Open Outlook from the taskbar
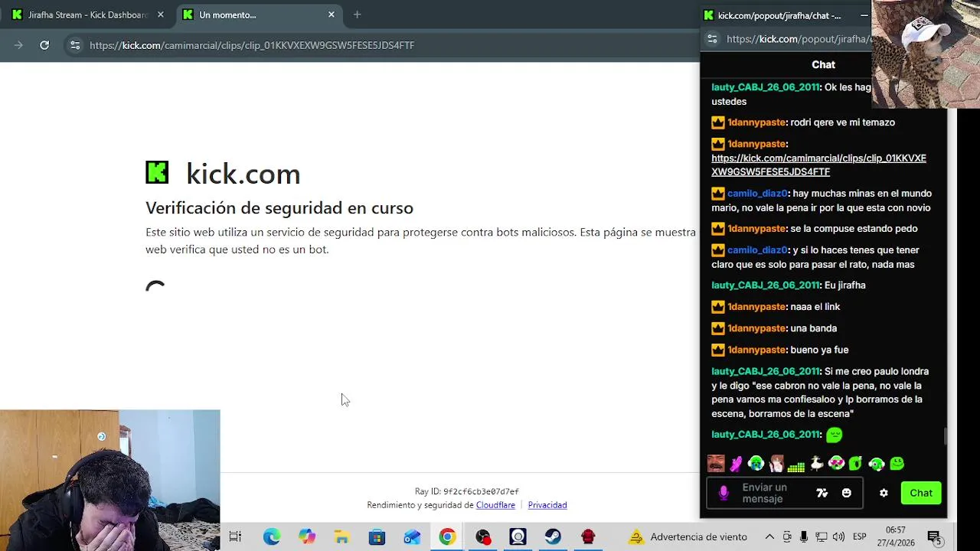The image size is (980, 551). pos(412,536)
